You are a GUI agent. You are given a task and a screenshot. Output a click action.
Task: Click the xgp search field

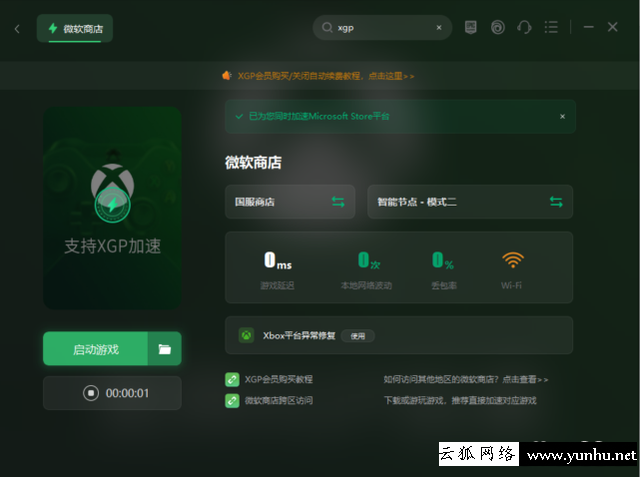click(x=382, y=28)
